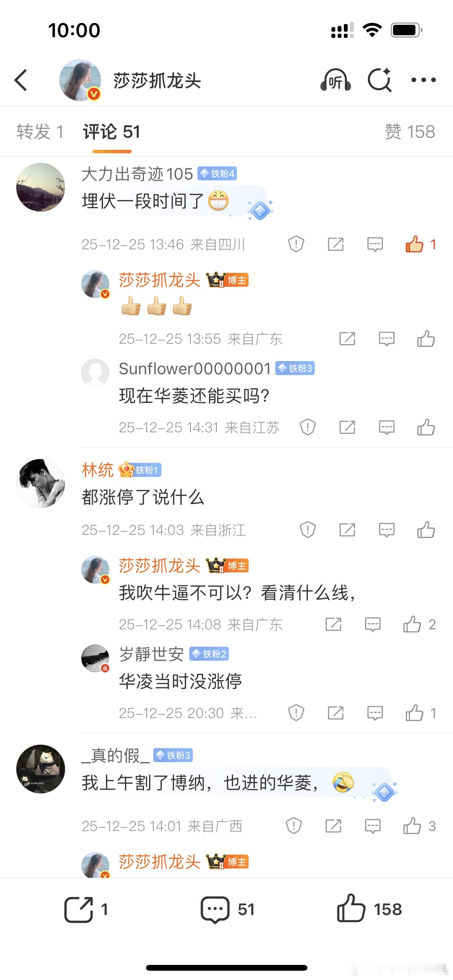Report _真的假_'s comment with shield icon
The height and width of the screenshot is (980, 453).
coord(294,826)
